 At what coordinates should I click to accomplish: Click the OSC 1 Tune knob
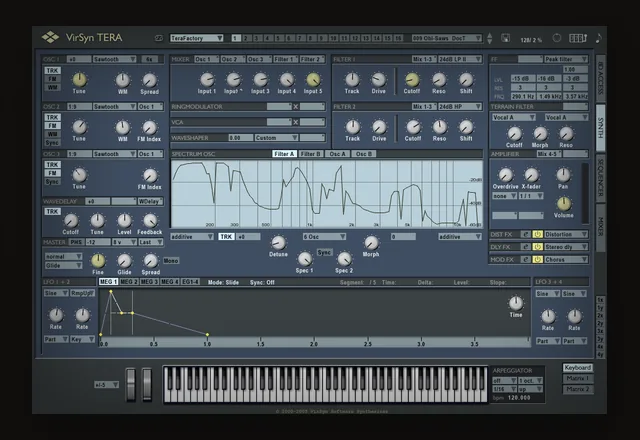pos(79,80)
